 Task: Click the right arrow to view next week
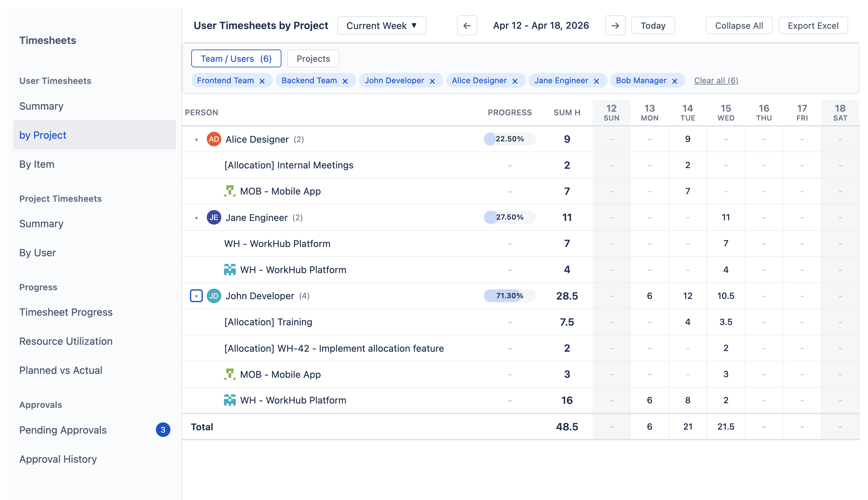coord(615,25)
